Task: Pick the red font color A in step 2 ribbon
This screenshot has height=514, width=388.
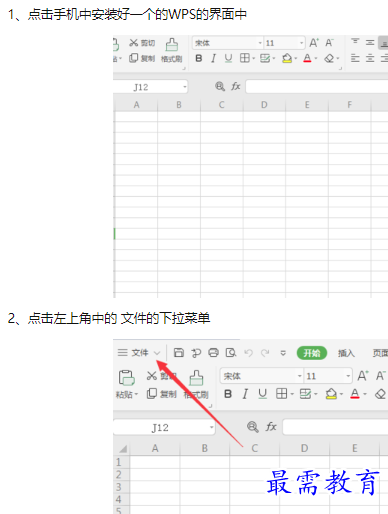Action: 355,394
